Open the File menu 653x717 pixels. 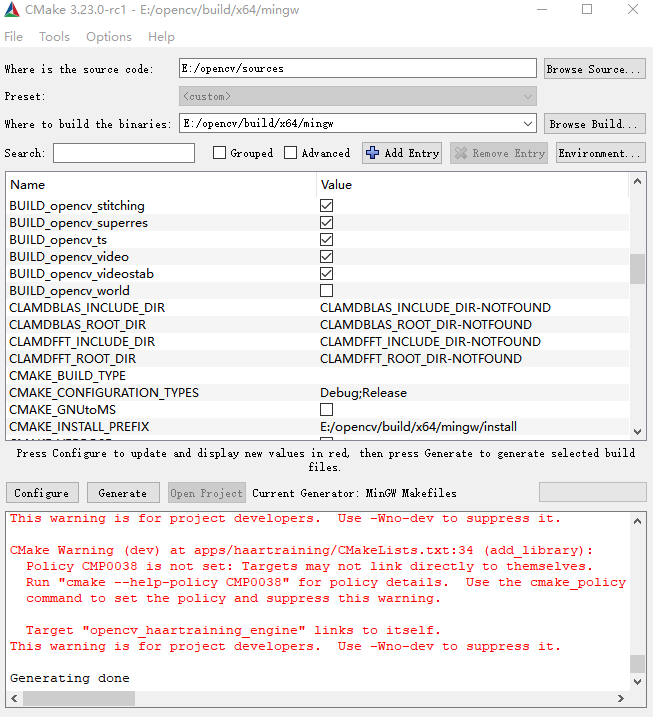[x=13, y=37]
